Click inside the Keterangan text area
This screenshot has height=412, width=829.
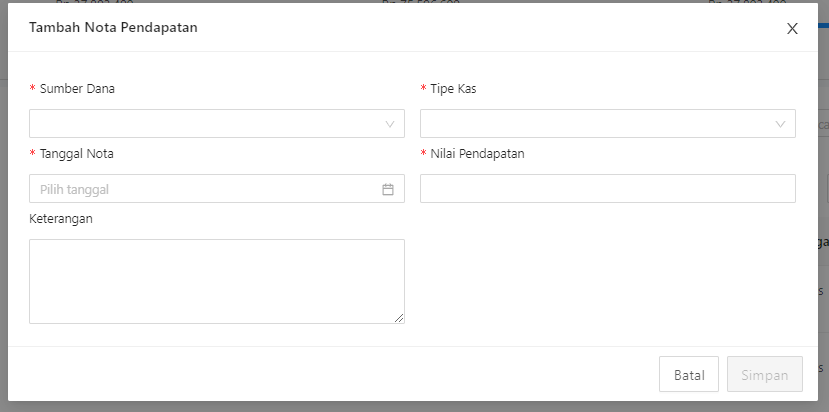pyautogui.click(x=217, y=281)
